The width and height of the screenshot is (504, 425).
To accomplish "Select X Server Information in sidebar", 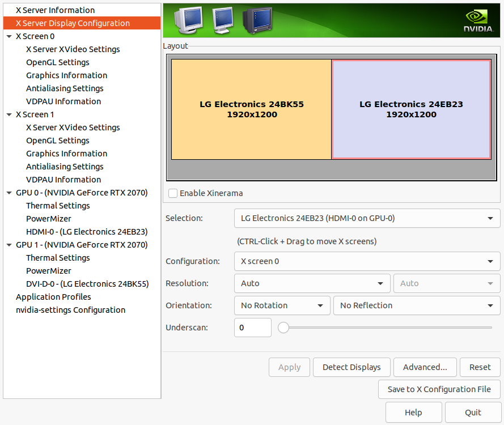I will tap(55, 10).
